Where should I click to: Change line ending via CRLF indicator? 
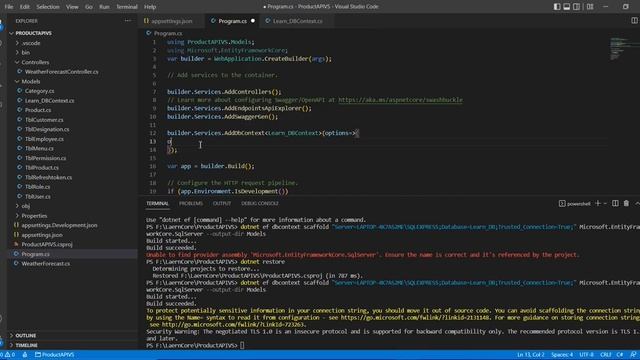coord(606,355)
